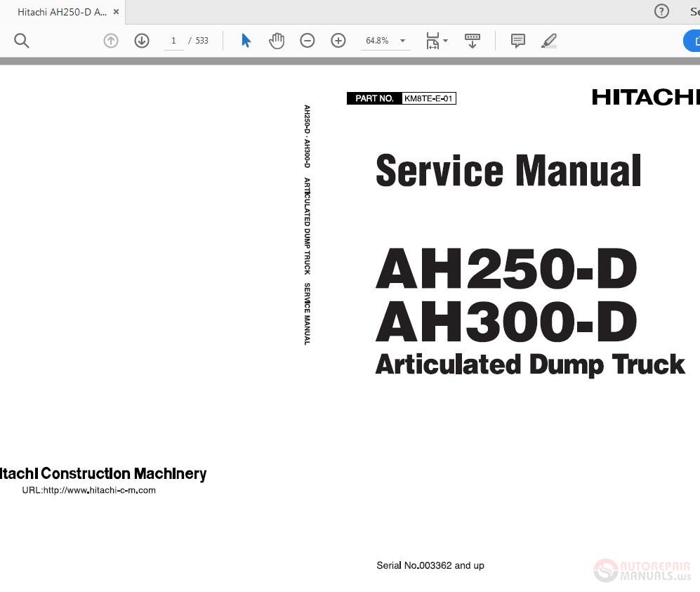Zoom in using the plus icon
The height and width of the screenshot is (592, 700).
click(338, 40)
